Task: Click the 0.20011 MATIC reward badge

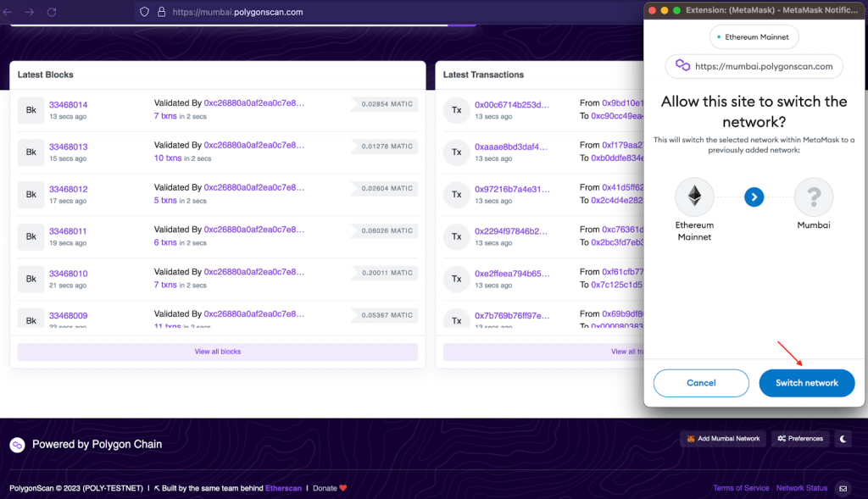Action: [x=386, y=273]
